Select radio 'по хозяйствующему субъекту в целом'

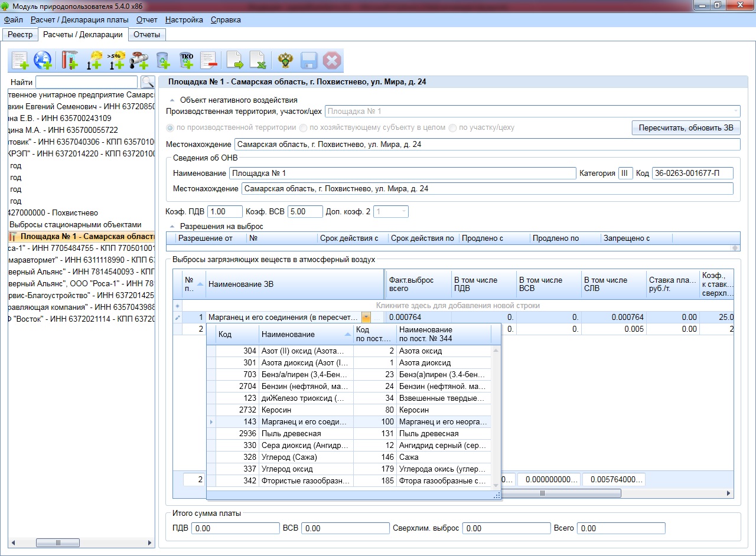tap(303, 127)
